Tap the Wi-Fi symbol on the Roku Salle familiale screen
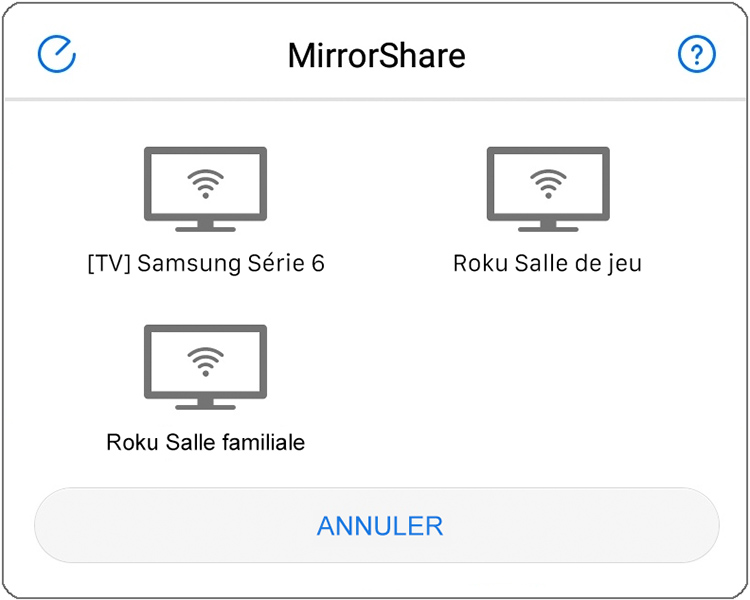The image size is (750, 600). coord(205,362)
